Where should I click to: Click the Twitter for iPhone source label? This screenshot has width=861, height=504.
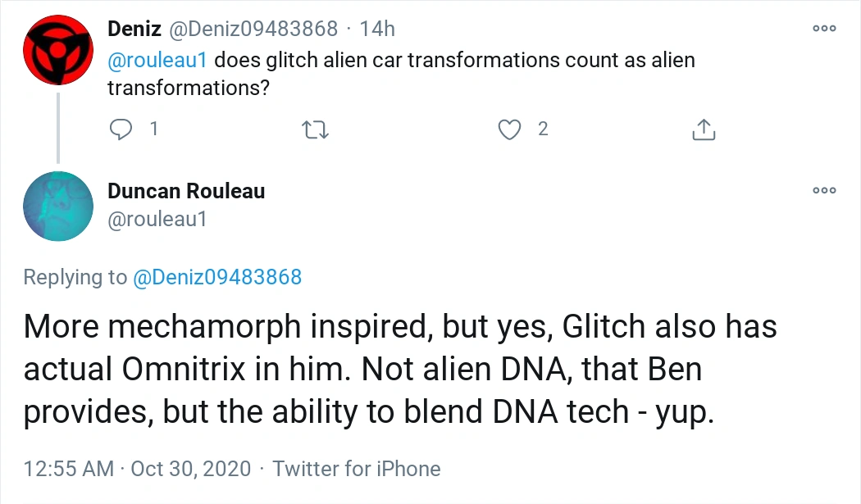pyautogui.click(x=357, y=469)
